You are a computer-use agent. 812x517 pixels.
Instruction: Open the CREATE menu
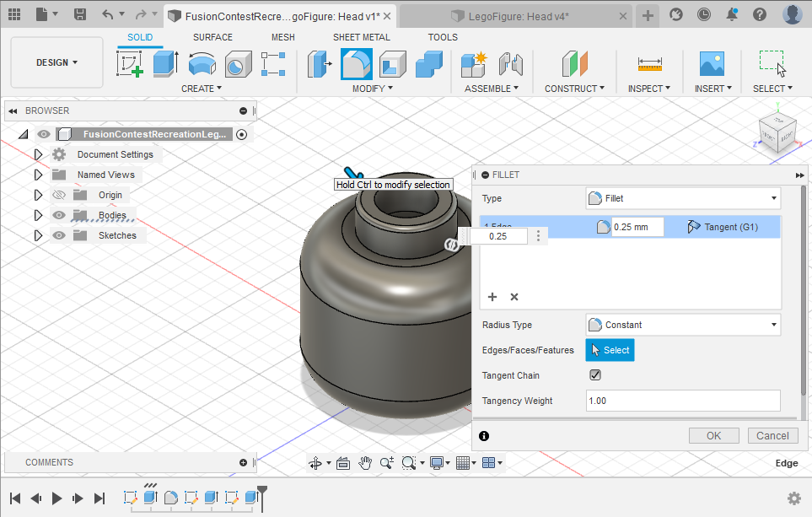[202, 89]
